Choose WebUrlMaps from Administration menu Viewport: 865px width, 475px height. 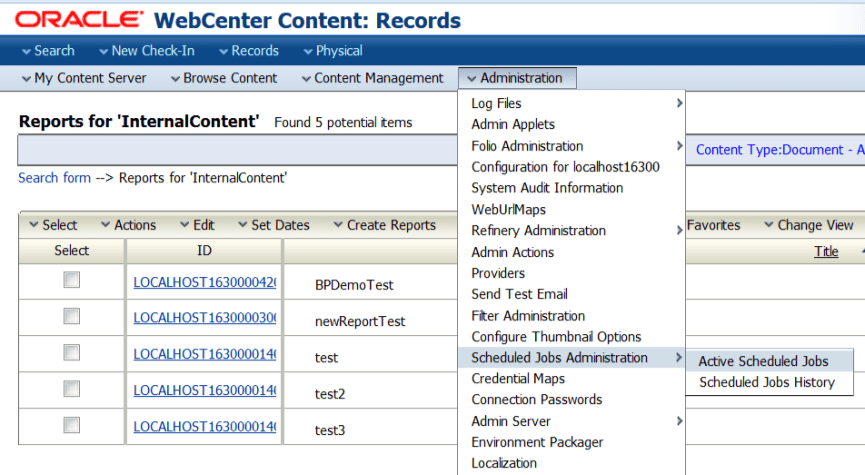[x=572, y=210]
